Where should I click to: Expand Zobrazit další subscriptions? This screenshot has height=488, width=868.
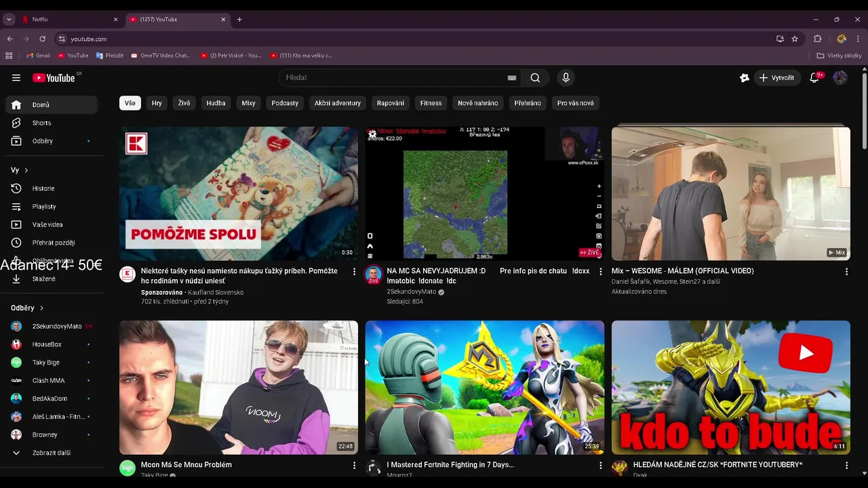click(x=52, y=453)
